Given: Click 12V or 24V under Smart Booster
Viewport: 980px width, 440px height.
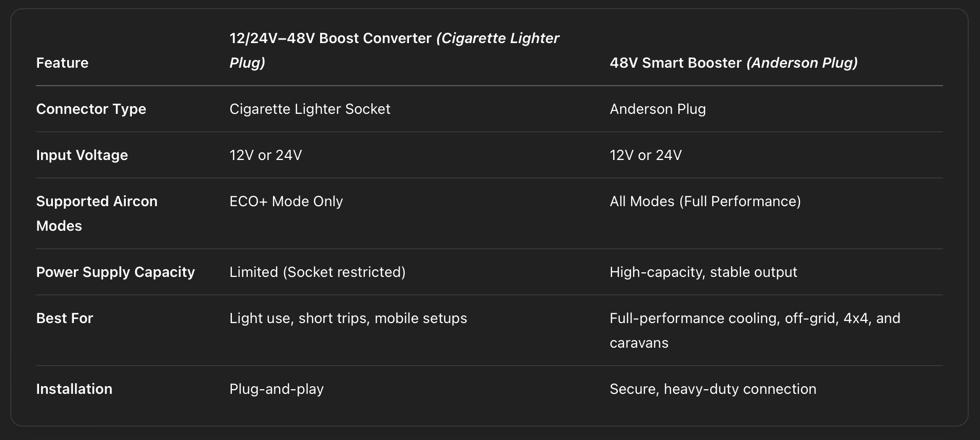Looking at the screenshot, I should tap(645, 155).
